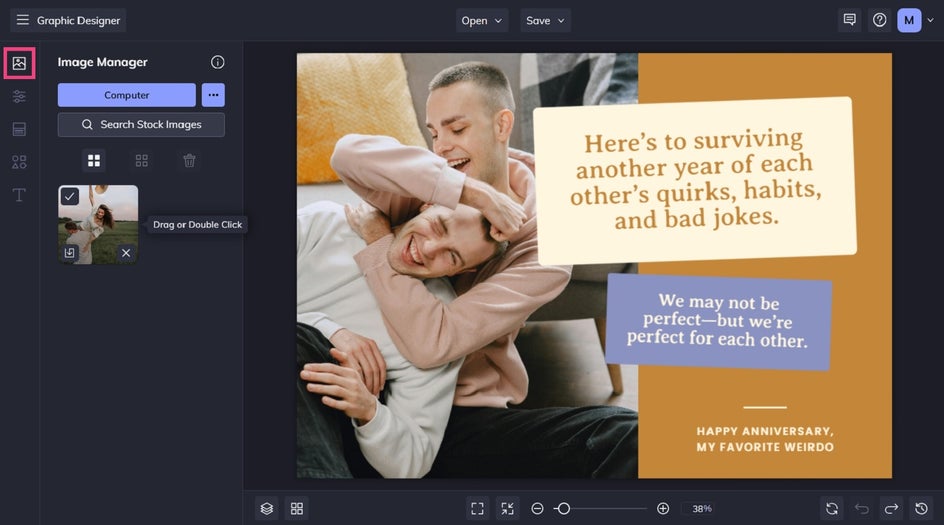Open the history clock icon
The height and width of the screenshot is (525, 944).
(922, 509)
